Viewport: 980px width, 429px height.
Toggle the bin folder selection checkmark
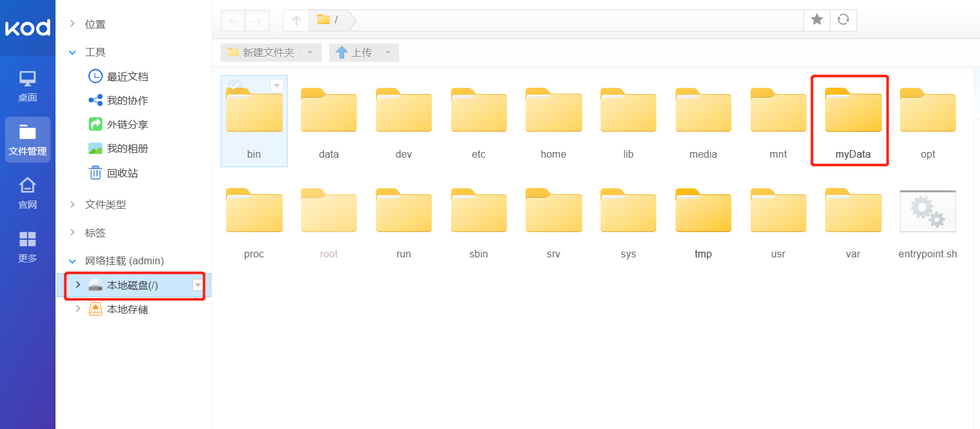tap(235, 86)
